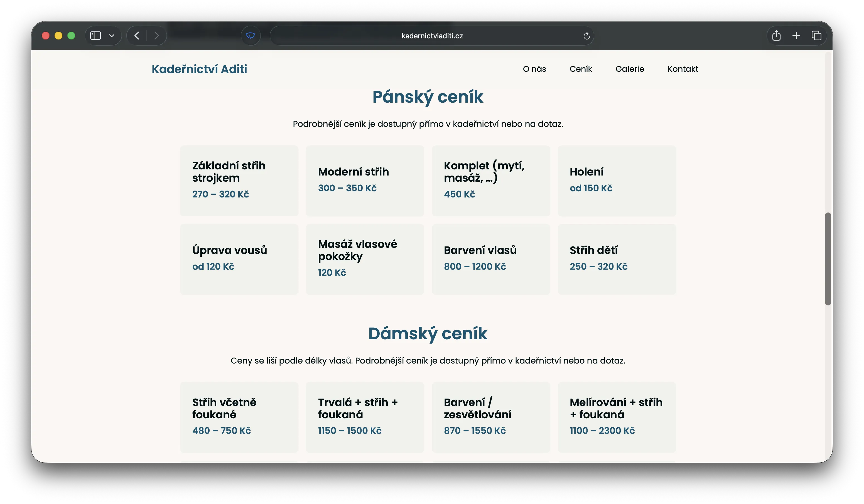864x504 pixels.
Task: Open the Share icon menu
Action: [x=776, y=36]
